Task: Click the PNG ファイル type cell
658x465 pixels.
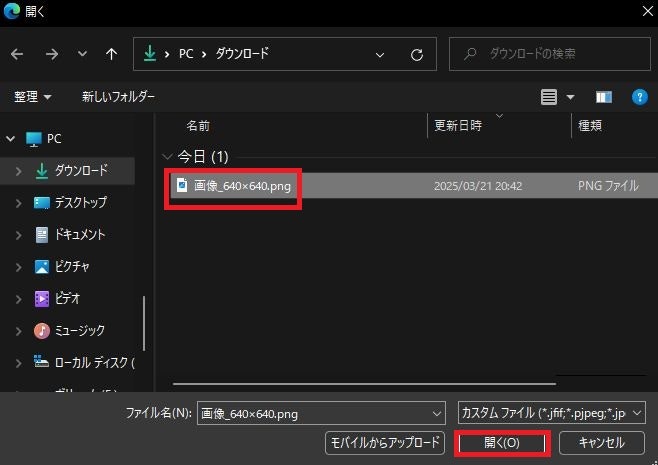Action: (x=608, y=185)
